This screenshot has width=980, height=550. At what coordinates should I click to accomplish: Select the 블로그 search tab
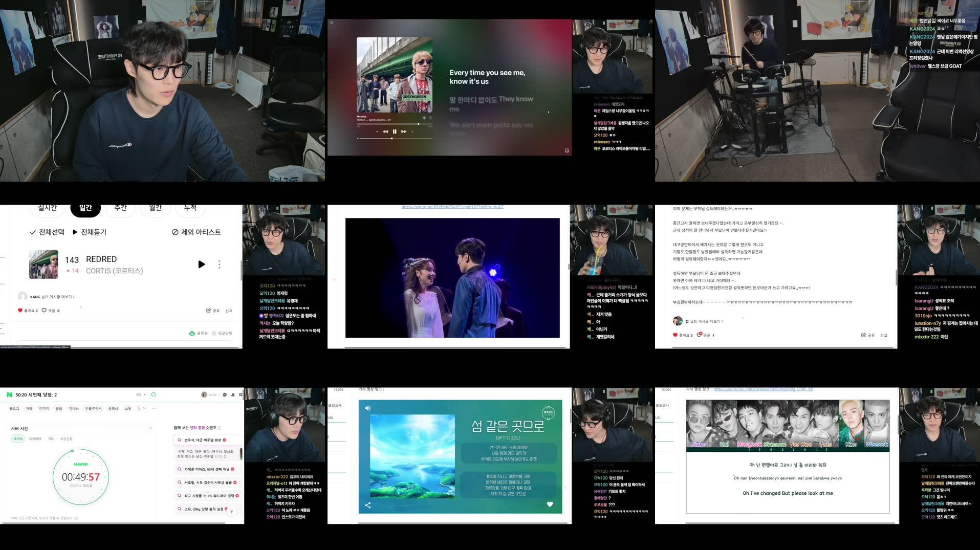click(x=14, y=408)
